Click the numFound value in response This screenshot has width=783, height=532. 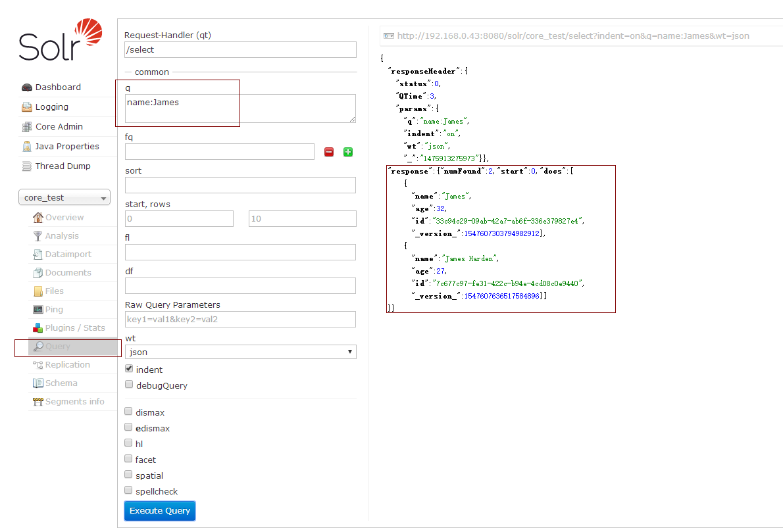pyautogui.click(x=490, y=171)
